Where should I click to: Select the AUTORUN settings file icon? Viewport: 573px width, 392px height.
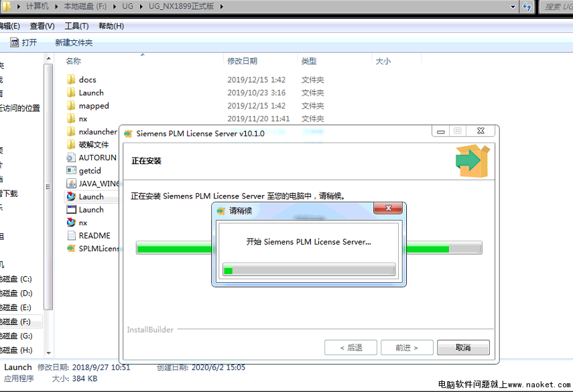pos(71,157)
